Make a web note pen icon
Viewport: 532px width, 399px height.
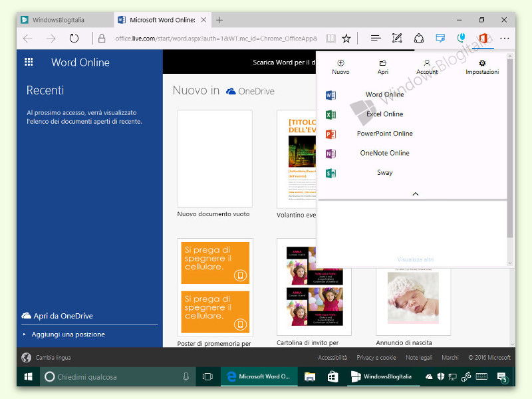[397, 38]
